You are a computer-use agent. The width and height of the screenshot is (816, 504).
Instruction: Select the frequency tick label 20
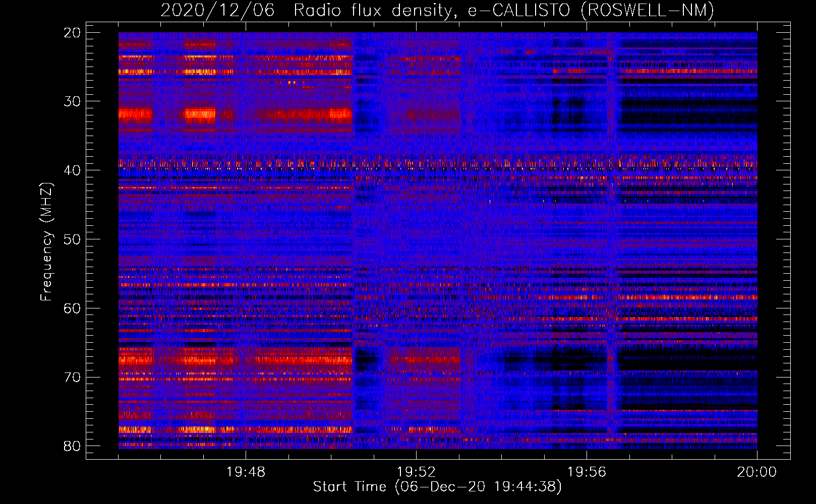pyautogui.click(x=73, y=33)
